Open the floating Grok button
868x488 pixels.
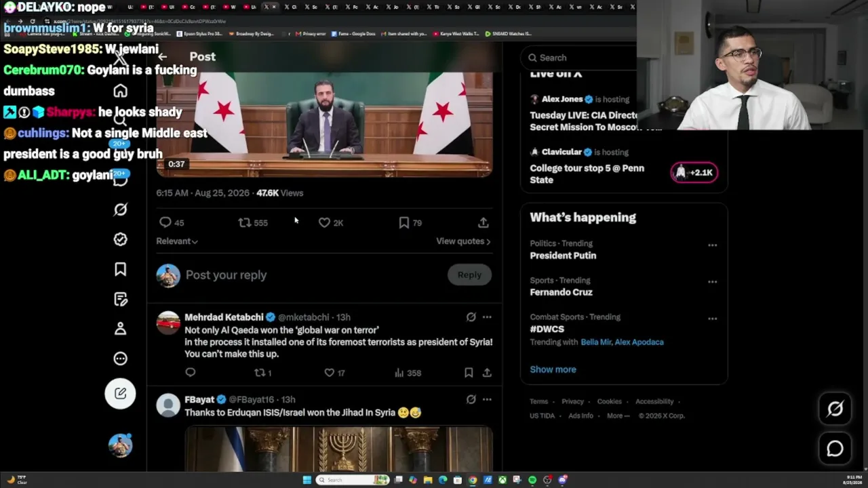coord(835,409)
